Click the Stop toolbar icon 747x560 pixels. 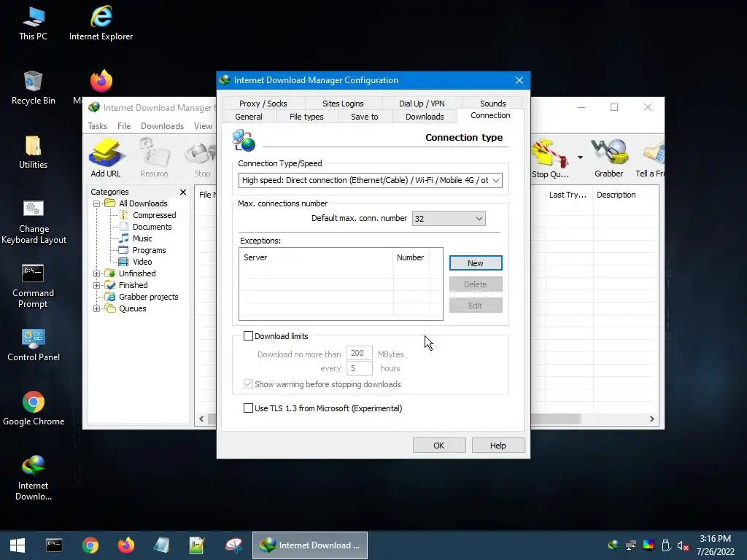(202, 157)
